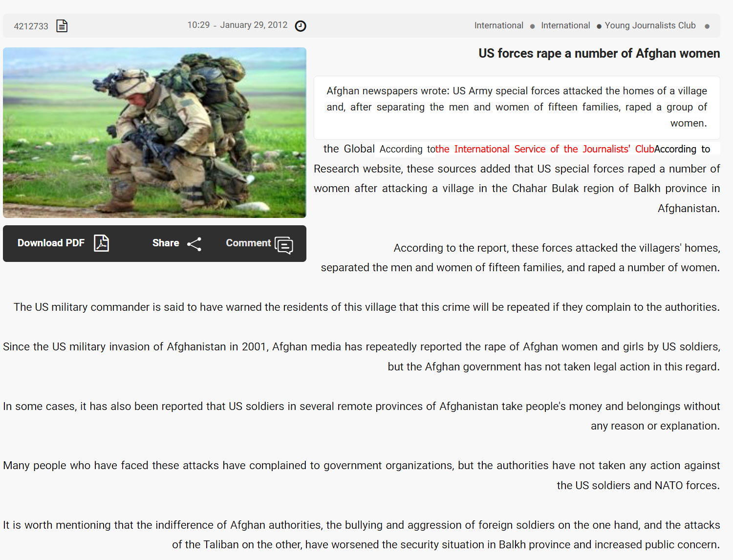Click the share network icon
The height and width of the screenshot is (560, 733).
pyautogui.click(x=194, y=244)
